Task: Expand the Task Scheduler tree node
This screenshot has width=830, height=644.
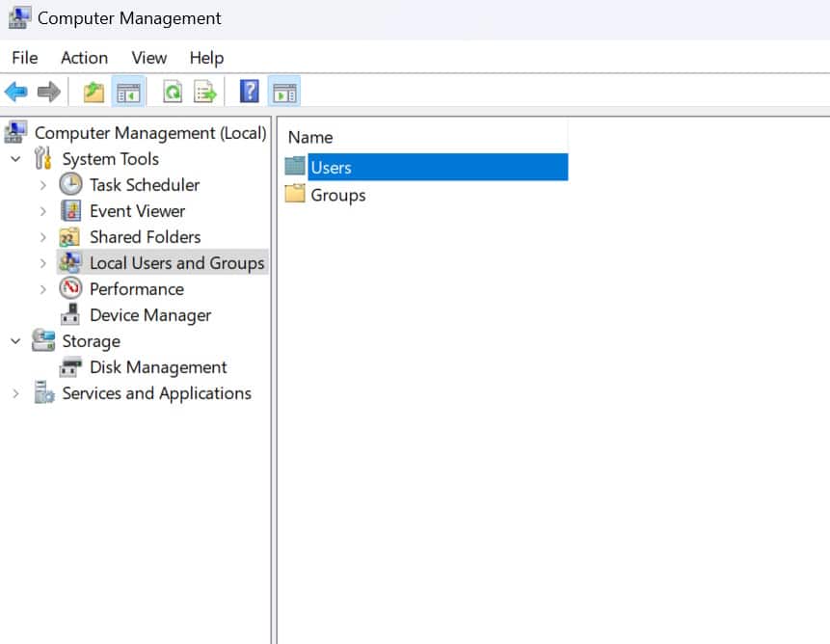Action: click(42, 184)
